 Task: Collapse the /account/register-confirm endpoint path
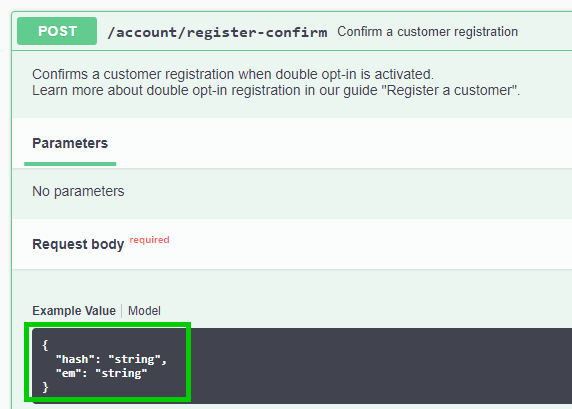tap(217, 32)
